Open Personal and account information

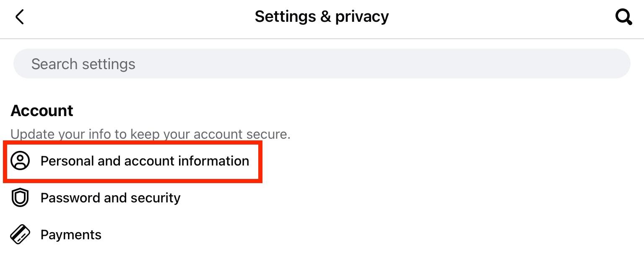[144, 161]
